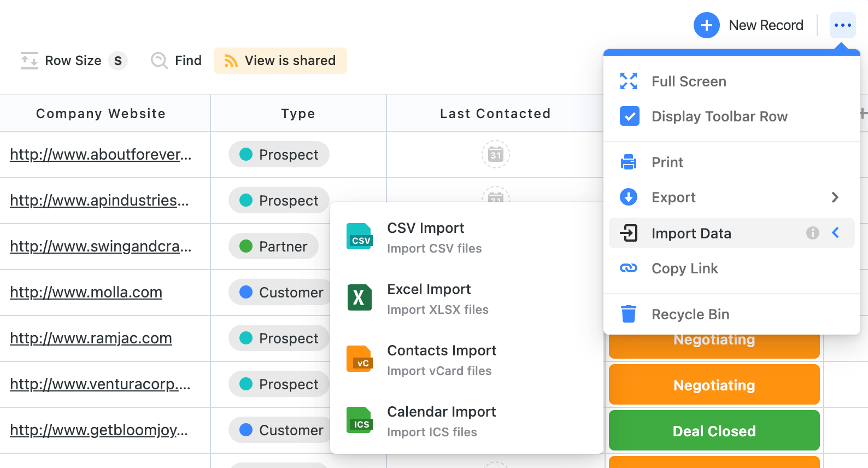
Task: Click the CSV Import file icon
Action: (359, 237)
